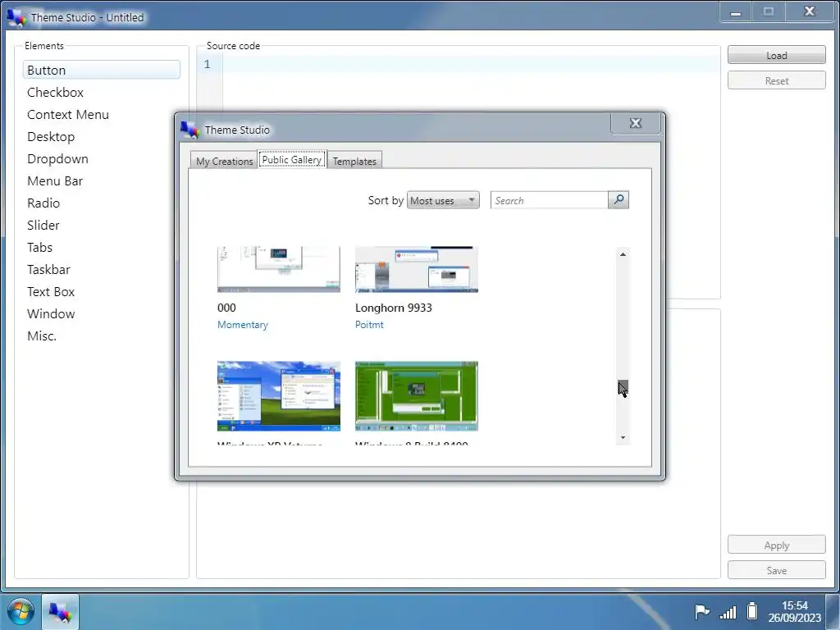Select Dropdown in the Elements list
This screenshot has width=840, height=630.
(101, 159)
